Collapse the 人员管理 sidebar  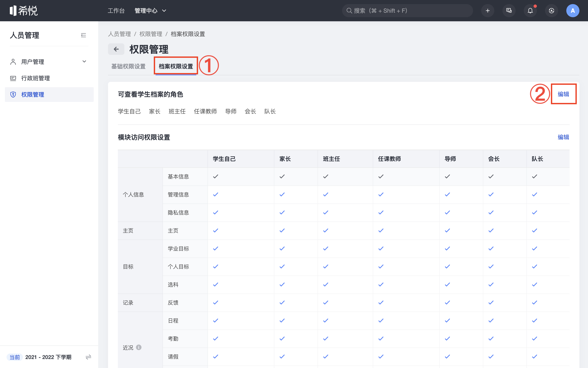pos(83,35)
